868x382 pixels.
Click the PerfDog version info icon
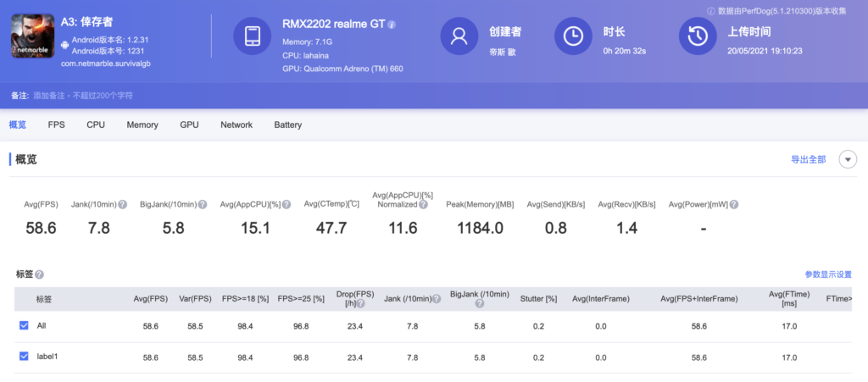711,11
